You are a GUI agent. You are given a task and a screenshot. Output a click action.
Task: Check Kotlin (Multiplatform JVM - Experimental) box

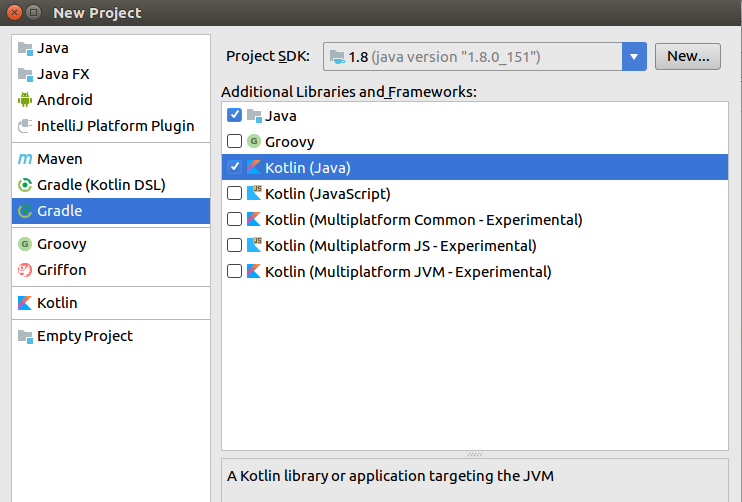point(234,271)
